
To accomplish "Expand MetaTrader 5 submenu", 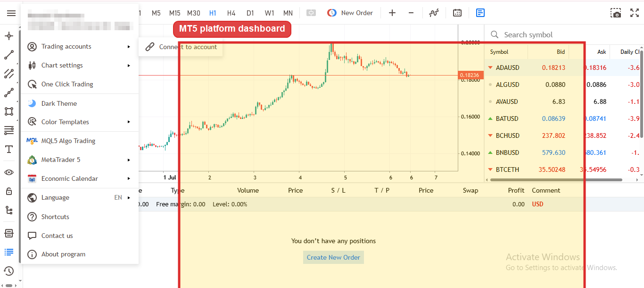I will 80,160.
